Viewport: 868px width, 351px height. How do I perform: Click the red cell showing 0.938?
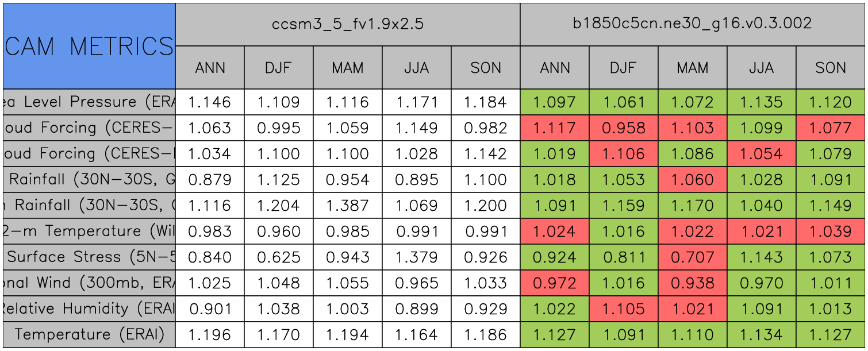click(692, 283)
